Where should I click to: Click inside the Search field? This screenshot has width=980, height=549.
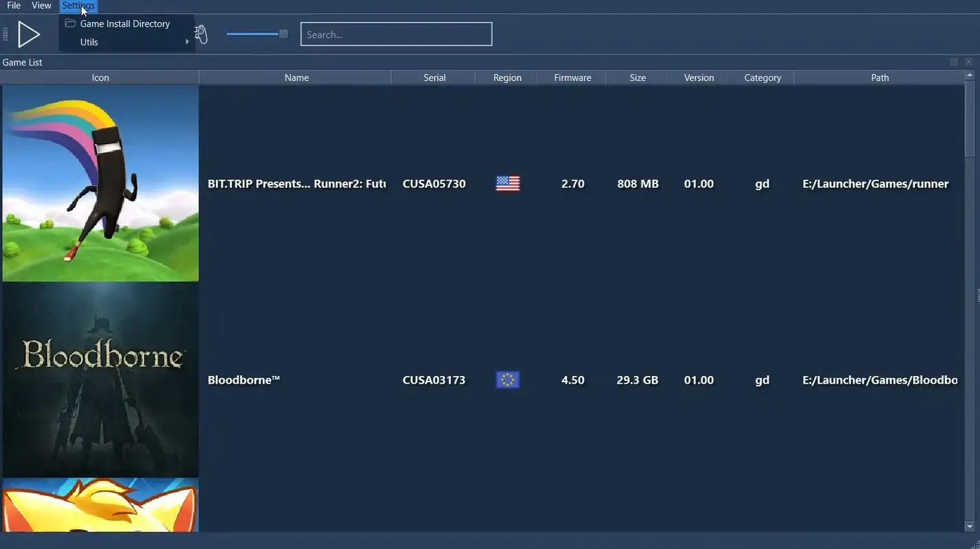396,33
